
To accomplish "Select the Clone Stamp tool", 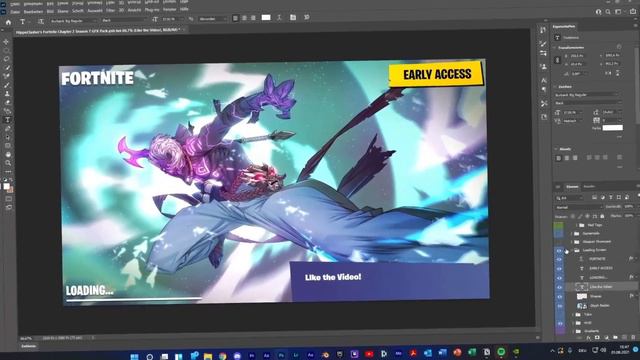I will 6,93.
